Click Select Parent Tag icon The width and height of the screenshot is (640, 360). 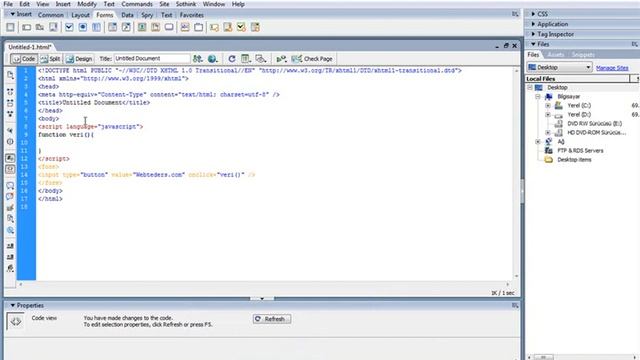click(10, 130)
